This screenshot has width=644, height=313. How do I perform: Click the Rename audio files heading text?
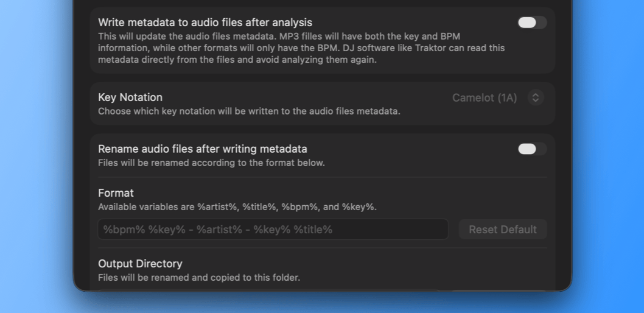coord(202,149)
